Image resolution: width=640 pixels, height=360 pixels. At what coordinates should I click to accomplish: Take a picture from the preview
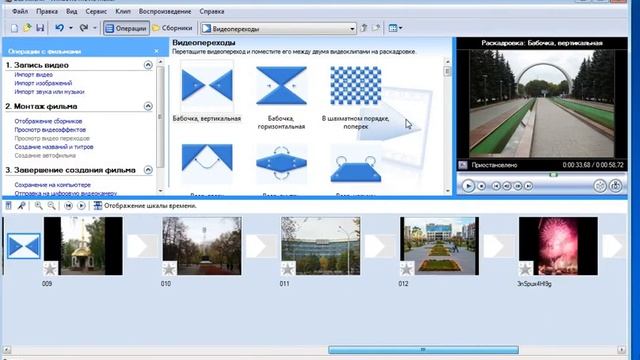(616, 186)
